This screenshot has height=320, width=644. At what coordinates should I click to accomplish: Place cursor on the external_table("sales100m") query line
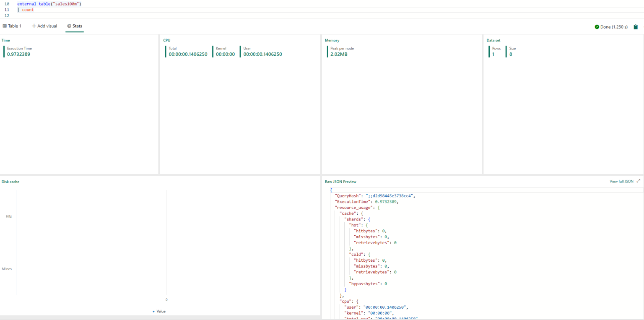coord(49,4)
